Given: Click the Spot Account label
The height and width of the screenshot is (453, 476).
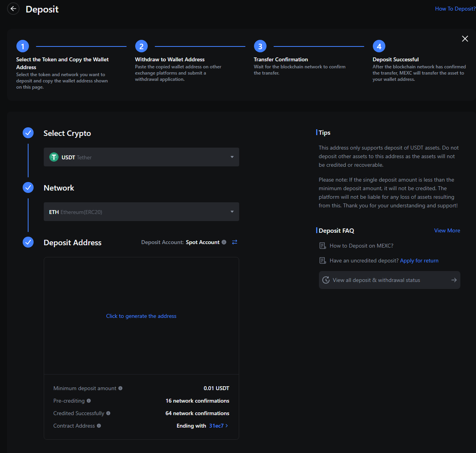Looking at the screenshot, I should (202, 242).
